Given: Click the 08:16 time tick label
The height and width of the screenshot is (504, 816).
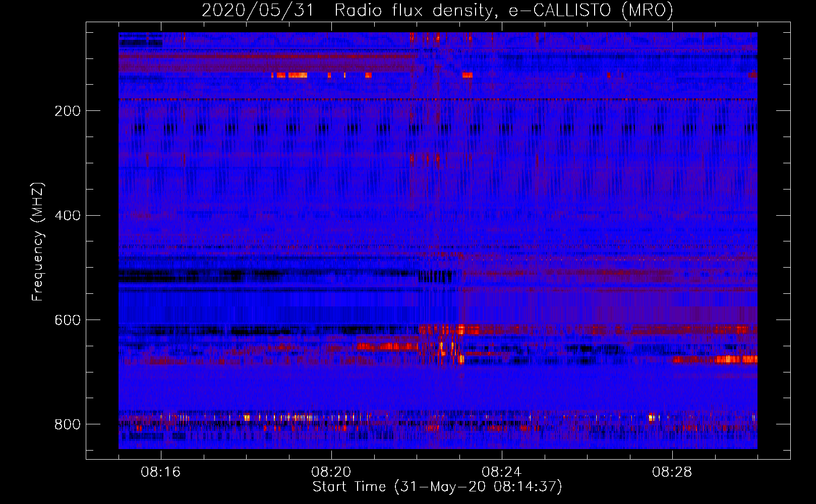Looking at the screenshot, I should coord(161,472).
